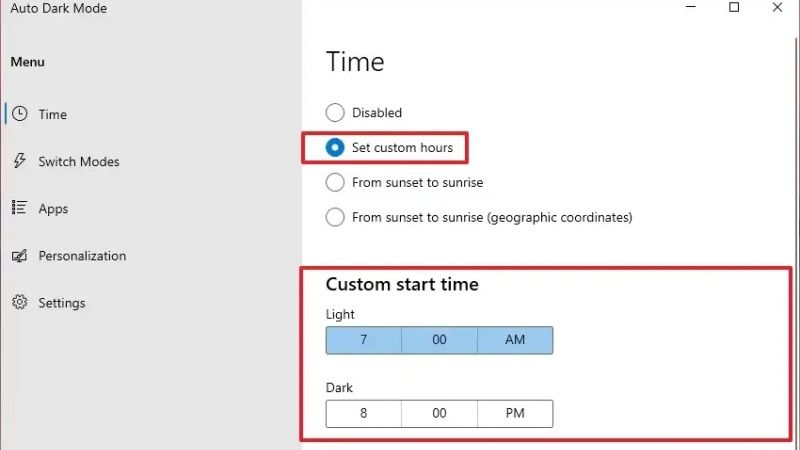Click the Personalization monitor-pen icon
Image resolution: width=800 pixels, height=450 pixels.
(x=19, y=255)
